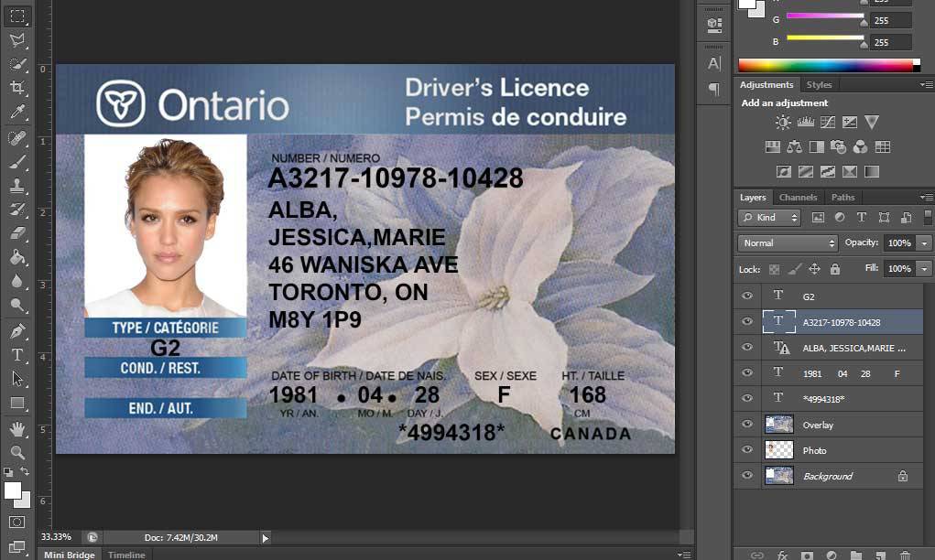Filter layers by pixel layers

818,218
